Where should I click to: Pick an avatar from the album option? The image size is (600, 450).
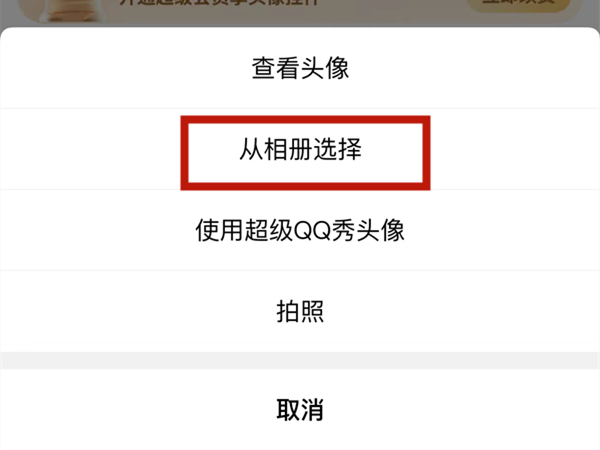[x=300, y=149]
